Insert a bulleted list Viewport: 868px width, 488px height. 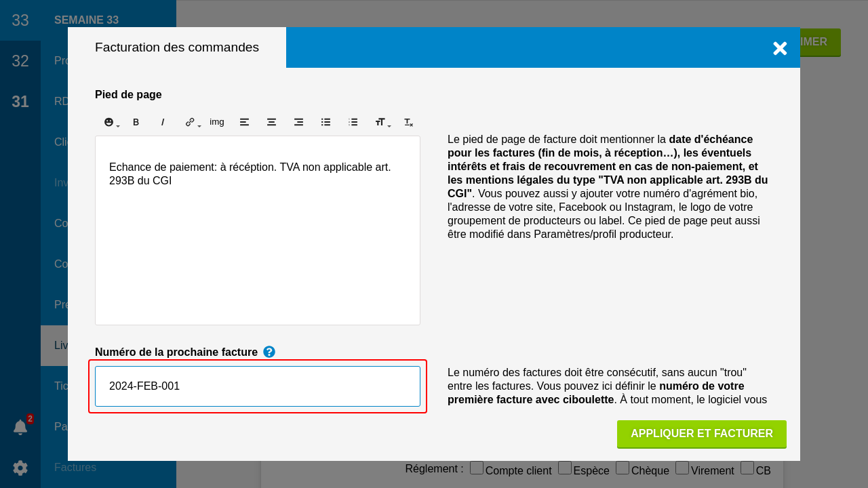(325, 122)
